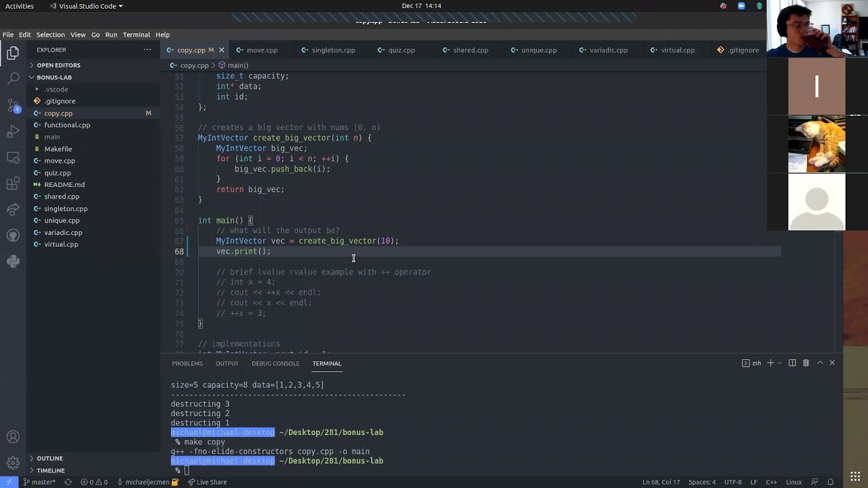
Task: Open the Extensions view
Action: click(13, 184)
